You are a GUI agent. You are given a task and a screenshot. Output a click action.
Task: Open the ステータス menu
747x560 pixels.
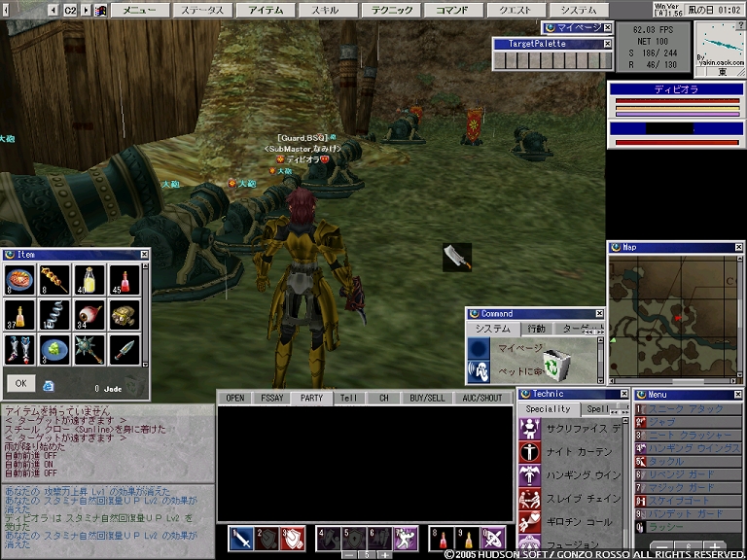click(202, 10)
